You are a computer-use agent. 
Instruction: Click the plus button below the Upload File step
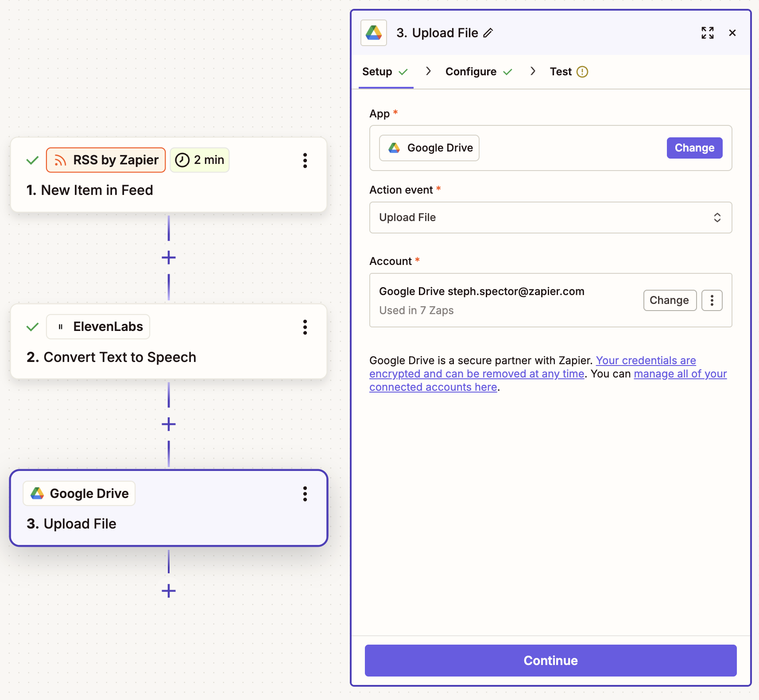tap(168, 591)
